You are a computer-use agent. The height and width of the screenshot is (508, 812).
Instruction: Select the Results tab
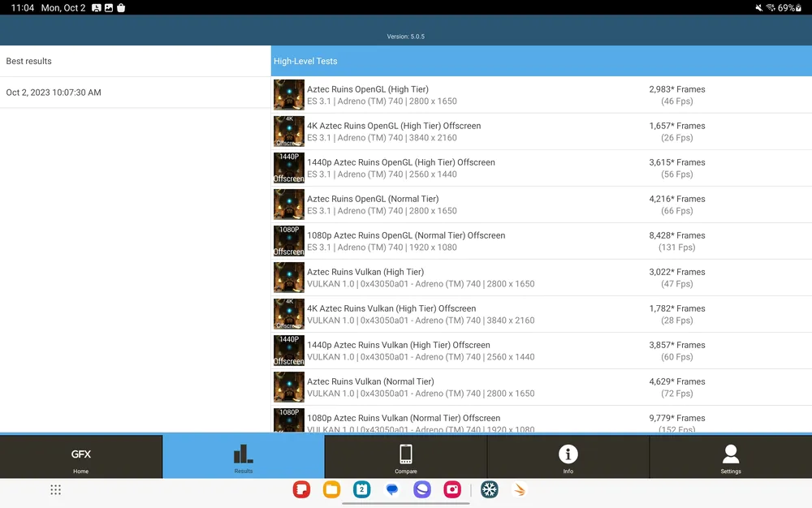[244, 457]
